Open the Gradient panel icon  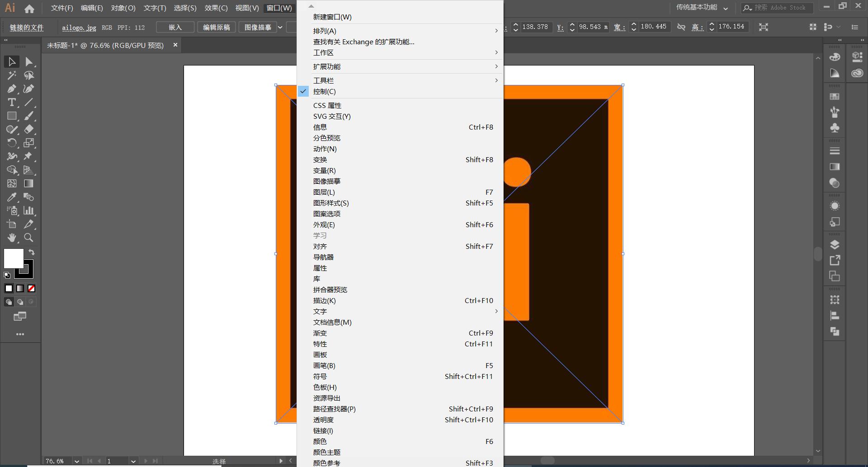pyautogui.click(x=835, y=166)
